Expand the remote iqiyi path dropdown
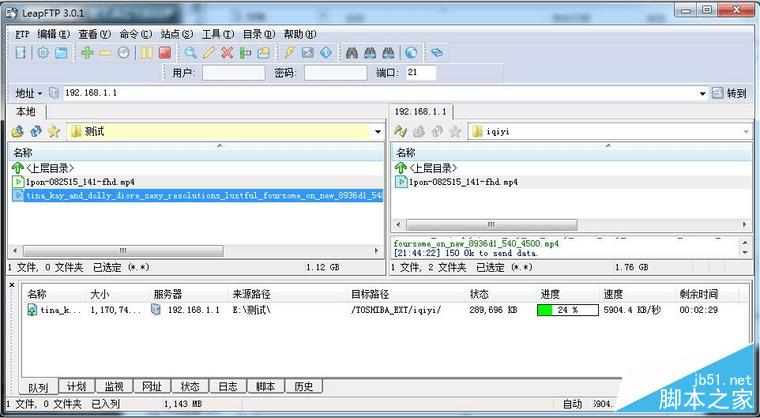This screenshot has height=418, width=760. [746, 131]
